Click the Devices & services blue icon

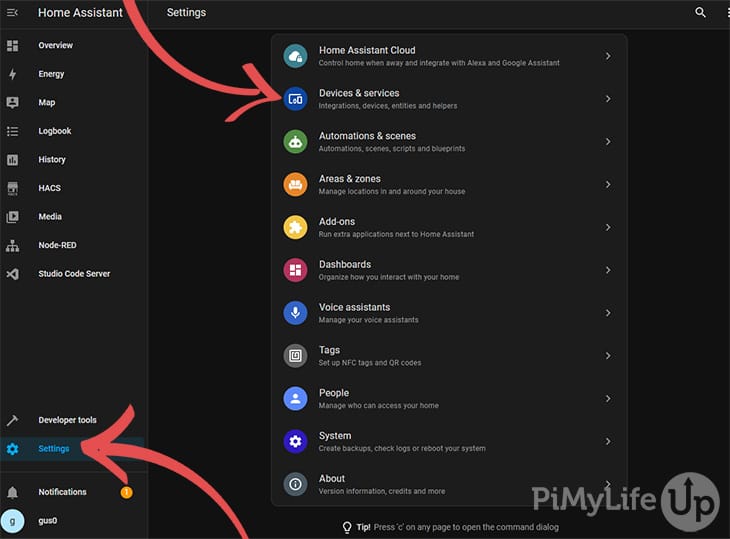pos(295,99)
